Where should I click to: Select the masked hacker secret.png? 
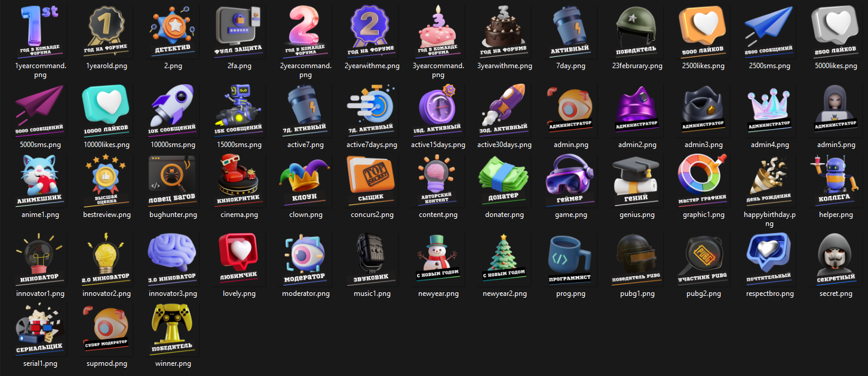tap(836, 259)
